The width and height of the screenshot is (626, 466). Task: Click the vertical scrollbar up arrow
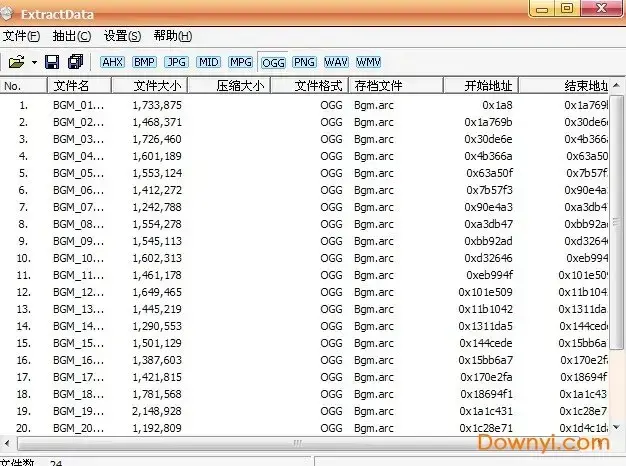coord(616,85)
